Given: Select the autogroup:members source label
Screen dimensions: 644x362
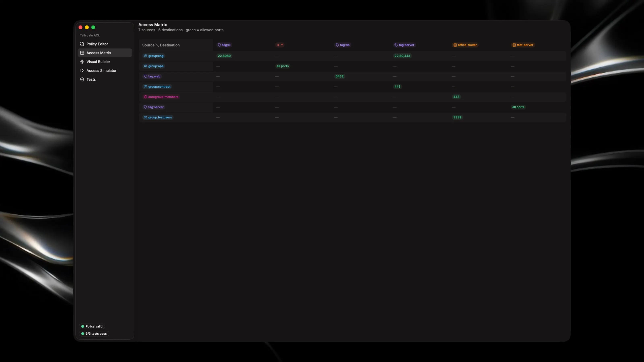Looking at the screenshot, I should tap(161, 97).
